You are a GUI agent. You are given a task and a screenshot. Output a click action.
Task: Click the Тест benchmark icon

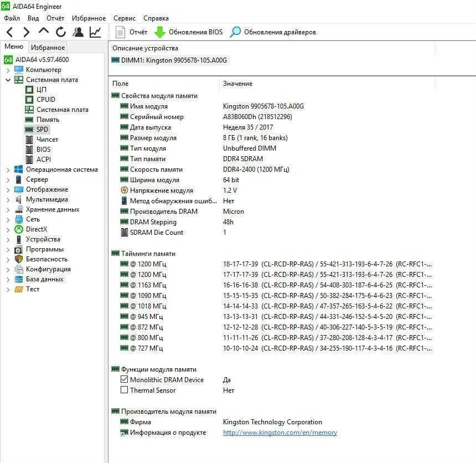coord(19,289)
